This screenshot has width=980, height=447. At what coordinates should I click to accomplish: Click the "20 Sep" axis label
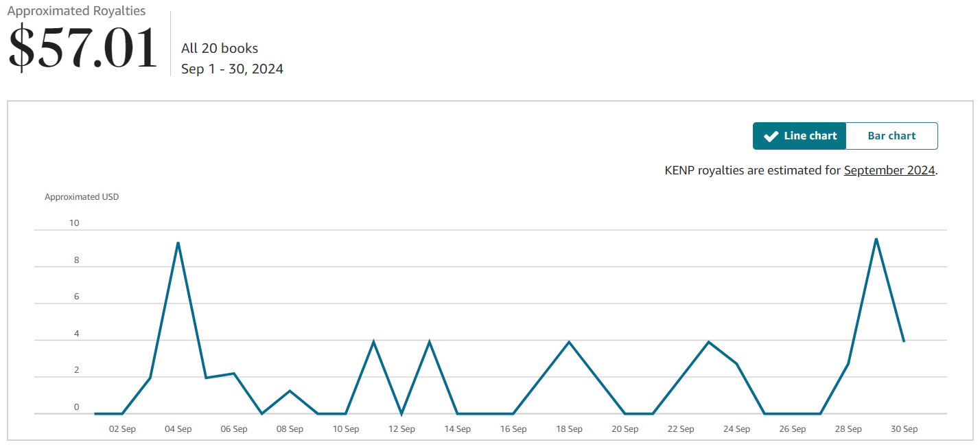tap(625, 429)
